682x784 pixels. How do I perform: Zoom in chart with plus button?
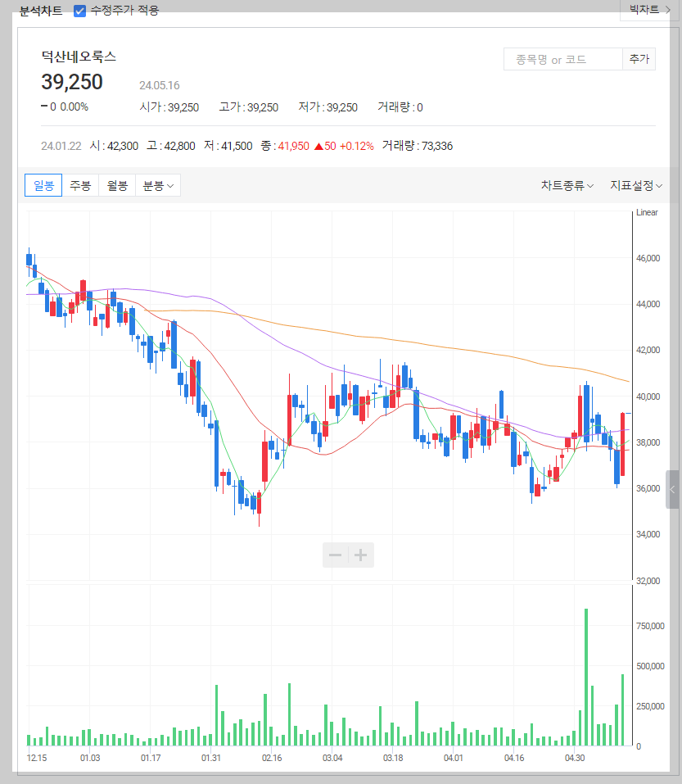[361, 555]
